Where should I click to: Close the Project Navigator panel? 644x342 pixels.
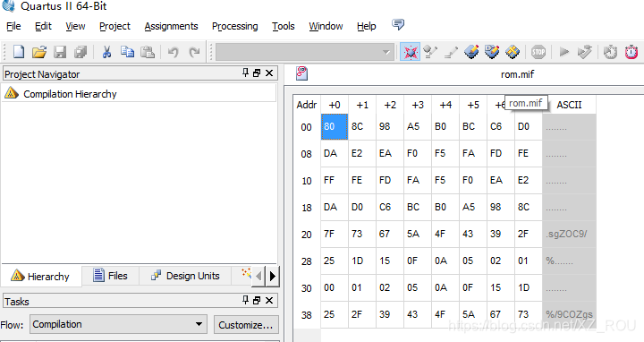(269, 73)
